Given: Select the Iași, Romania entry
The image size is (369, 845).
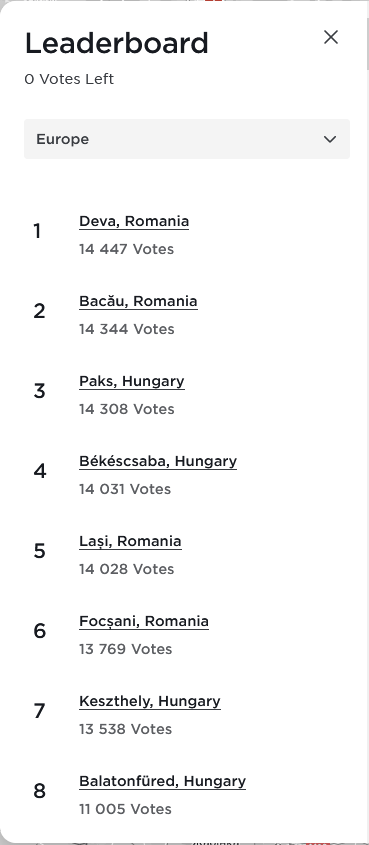Looking at the screenshot, I should [x=130, y=542].
